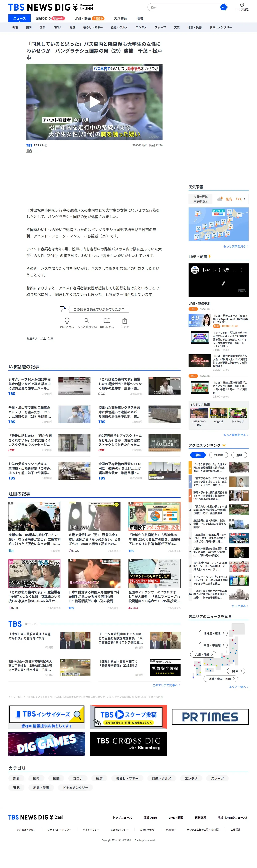Click ranking もっと見る link
The image size is (257, 868).
pos(240,606)
